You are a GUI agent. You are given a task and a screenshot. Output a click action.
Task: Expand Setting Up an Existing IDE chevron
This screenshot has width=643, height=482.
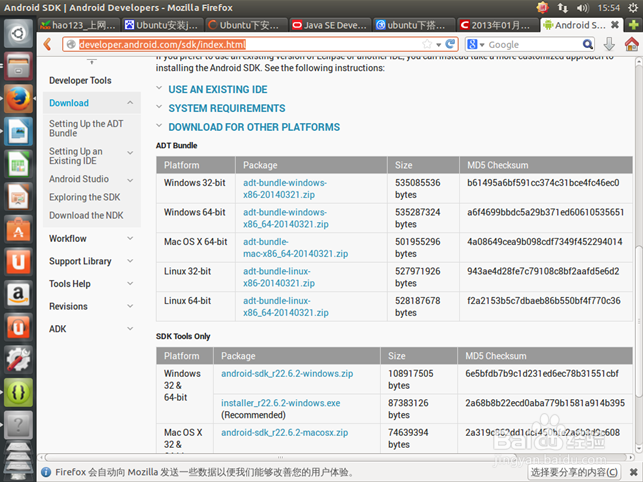130,153
